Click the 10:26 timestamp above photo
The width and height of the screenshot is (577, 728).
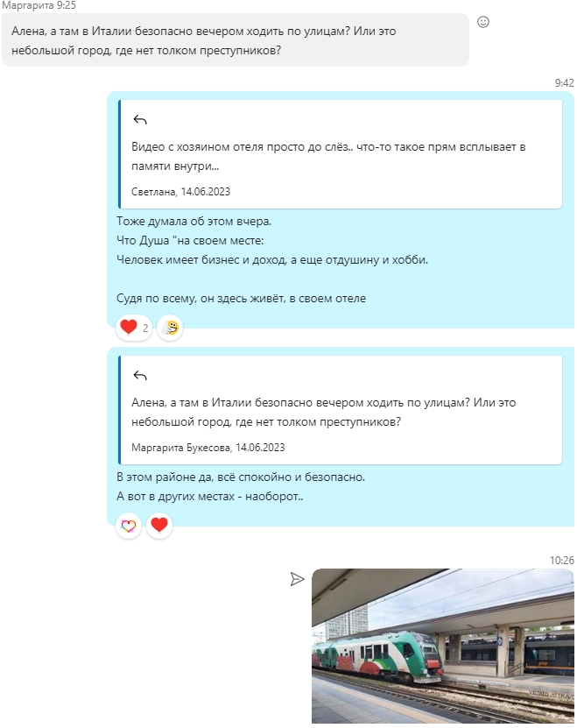coord(562,561)
